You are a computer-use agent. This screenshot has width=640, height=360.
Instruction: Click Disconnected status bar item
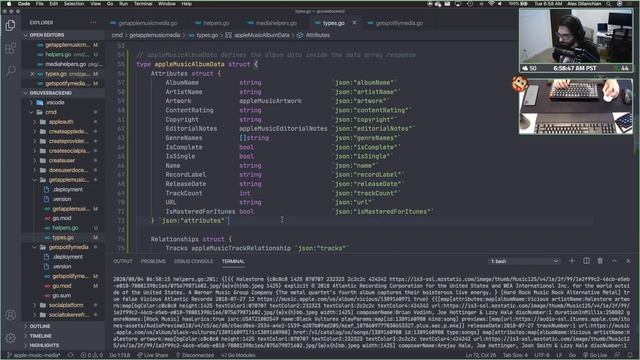(195, 355)
